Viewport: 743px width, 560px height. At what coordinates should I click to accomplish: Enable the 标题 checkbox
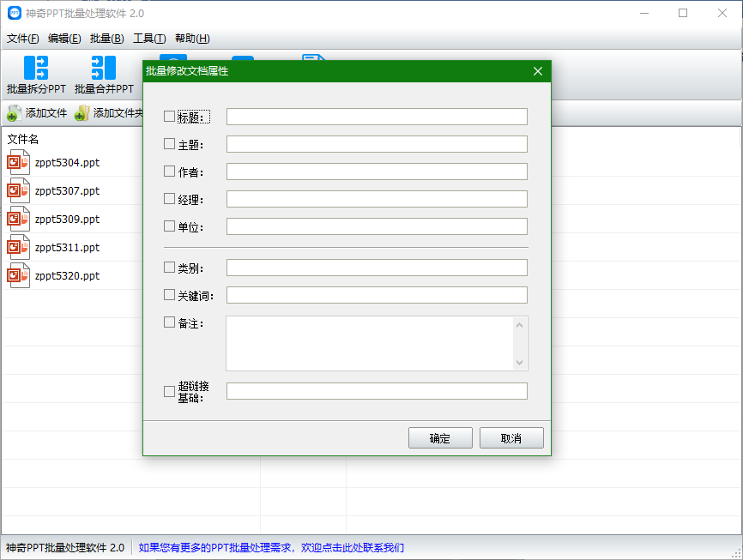pos(169,117)
